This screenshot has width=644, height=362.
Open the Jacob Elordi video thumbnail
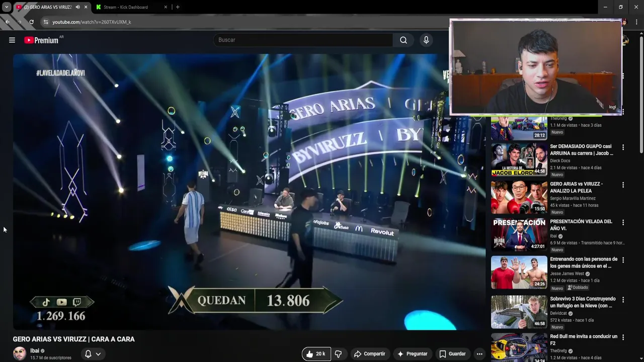tap(519, 159)
